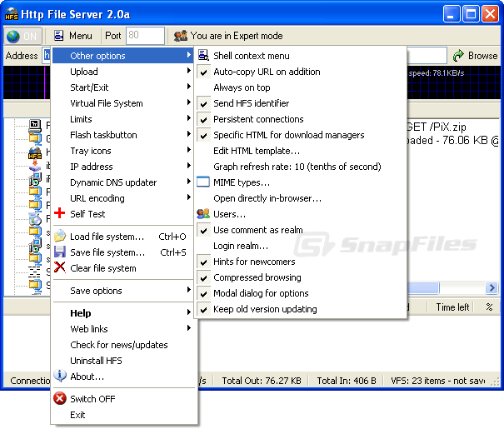Click the VFS: 23 items status
The image size is (504, 429).
pyautogui.click(x=437, y=381)
